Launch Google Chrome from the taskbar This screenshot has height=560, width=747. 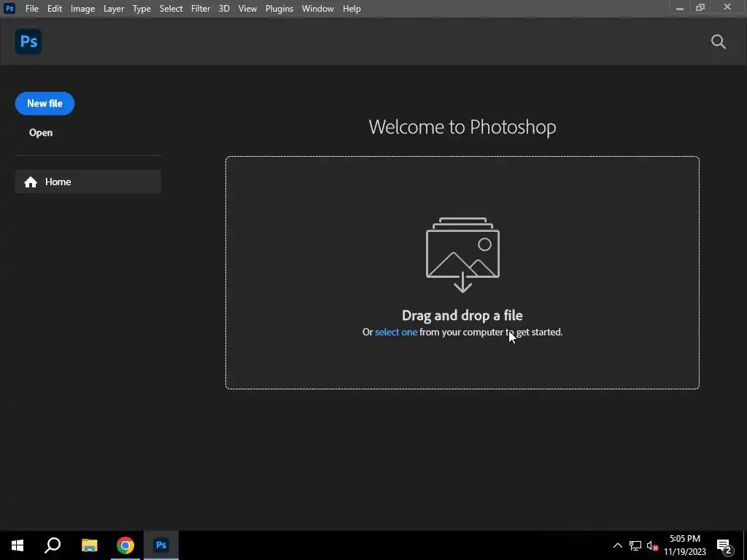[x=125, y=545]
